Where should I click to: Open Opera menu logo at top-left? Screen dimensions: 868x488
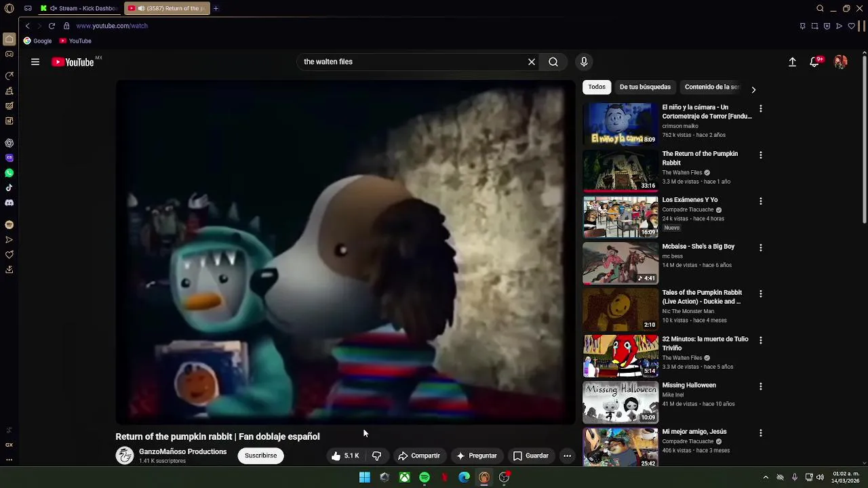click(x=9, y=8)
